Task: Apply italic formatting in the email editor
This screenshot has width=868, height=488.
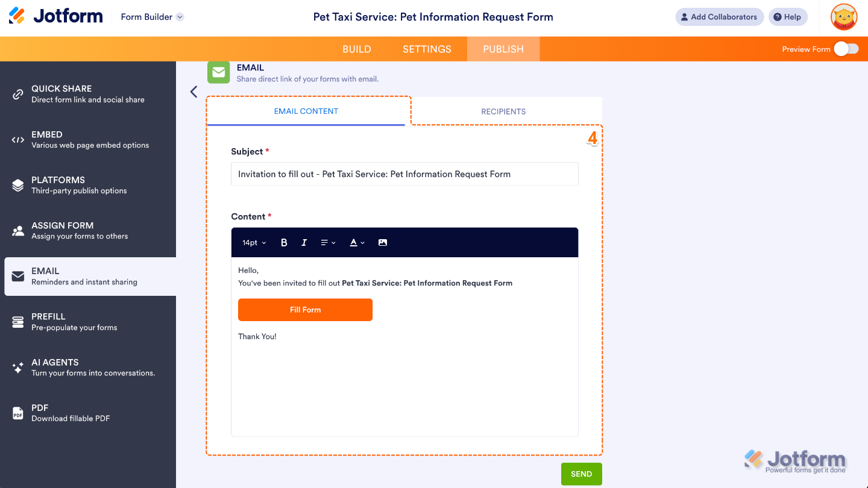Action: pyautogui.click(x=304, y=242)
